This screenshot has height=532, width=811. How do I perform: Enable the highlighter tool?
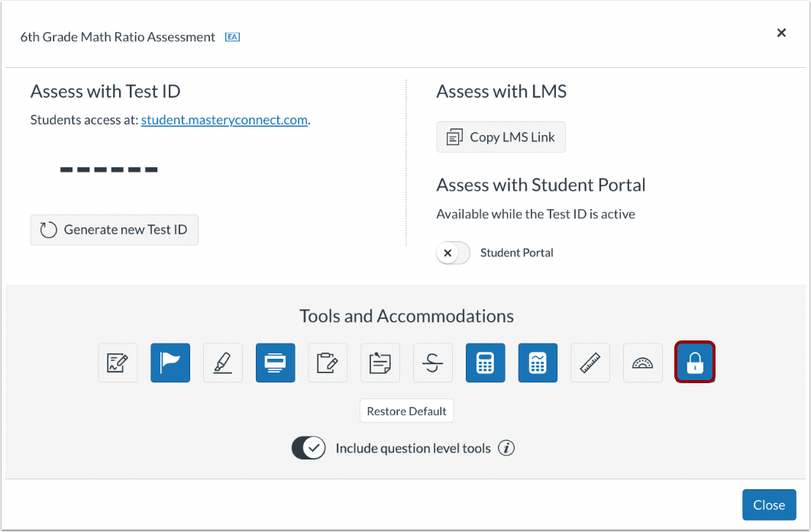223,363
